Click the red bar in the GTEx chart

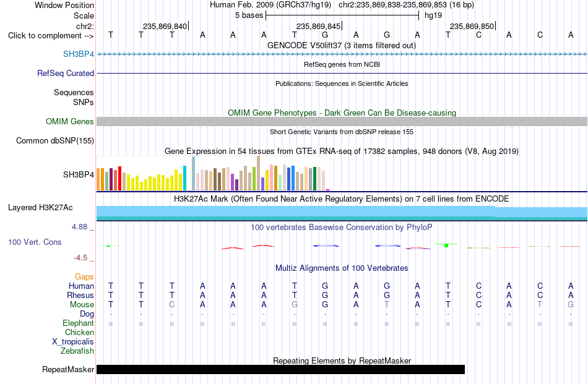pos(119,178)
